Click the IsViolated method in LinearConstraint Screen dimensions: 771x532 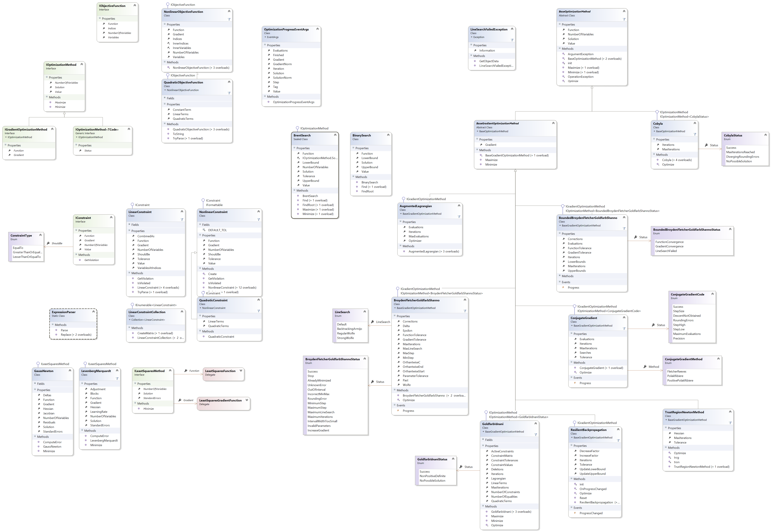[x=144, y=283]
